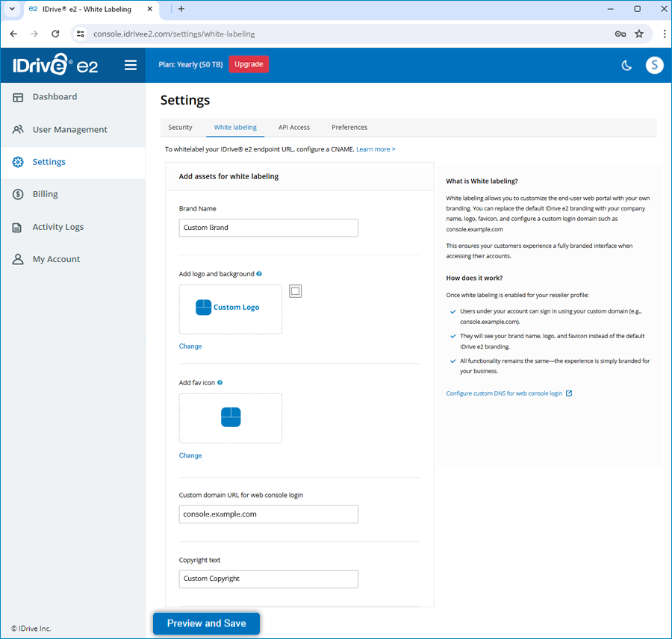The height and width of the screenshot is (639, 672).
Task: Tick the checkbox beside the custom logo
Action: click(295, 291)
